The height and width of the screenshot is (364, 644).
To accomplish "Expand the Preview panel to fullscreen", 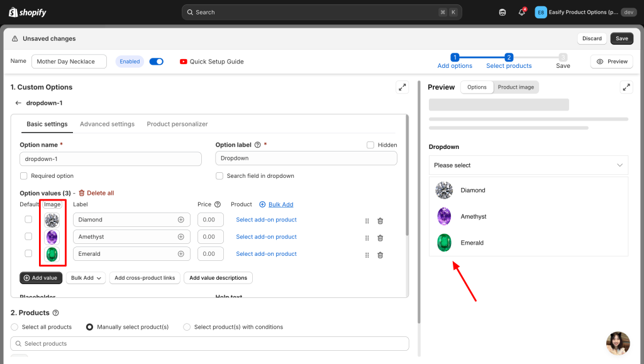I will tap(626, 87).
